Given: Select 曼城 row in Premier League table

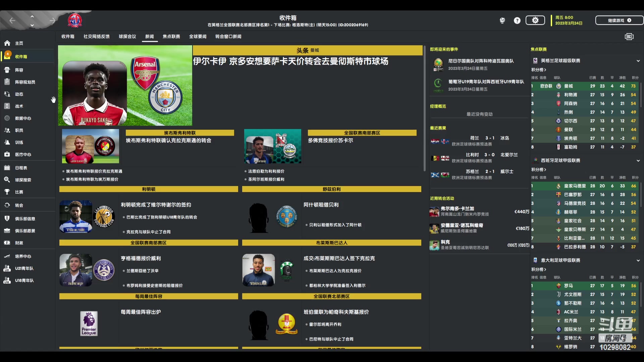Looking at the screenshot, I should tap(585, 86).
